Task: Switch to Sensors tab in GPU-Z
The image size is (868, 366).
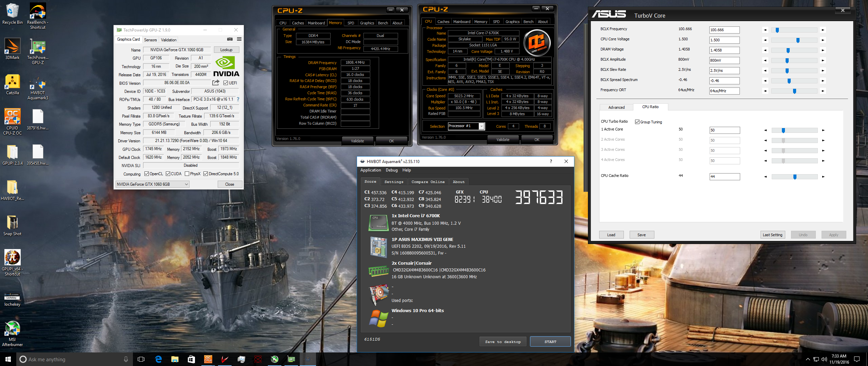Action: pos(150,40)
